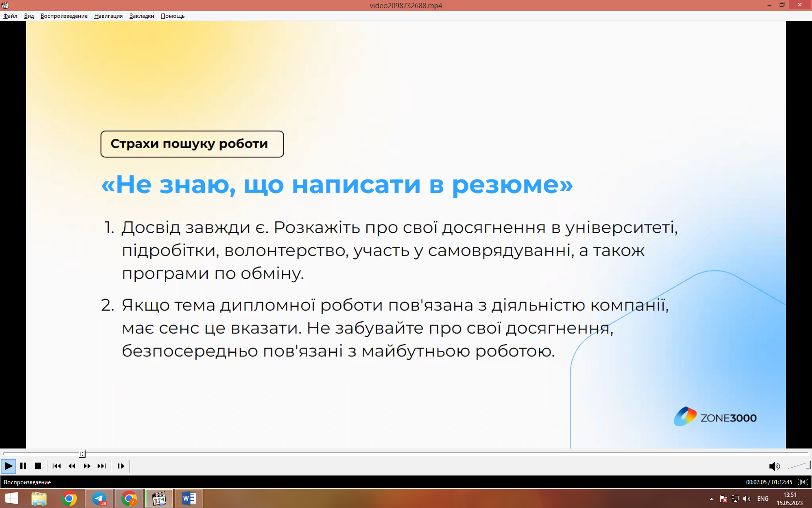Click the media player taskbar icon
This screenshot has height=508, width=812.
tap(159, 498)
